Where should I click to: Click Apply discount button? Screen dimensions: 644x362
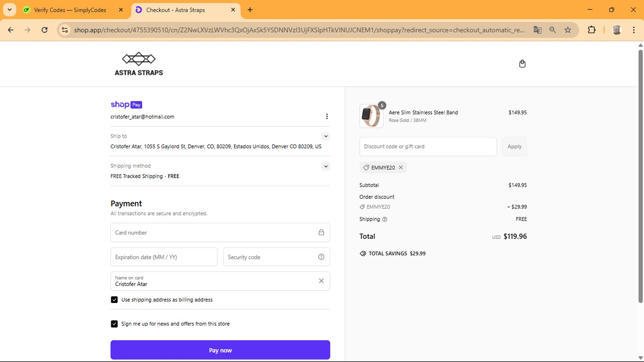pos(514,146)
